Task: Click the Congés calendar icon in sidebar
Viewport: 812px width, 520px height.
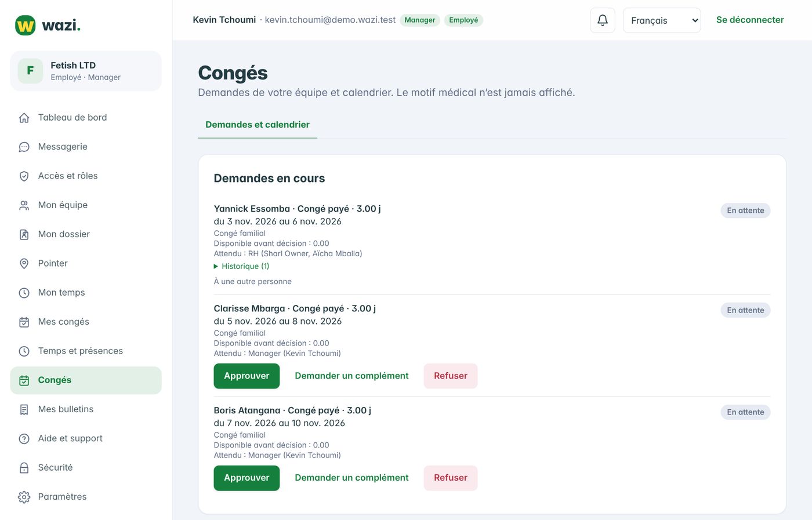Action: click(24, 380)
